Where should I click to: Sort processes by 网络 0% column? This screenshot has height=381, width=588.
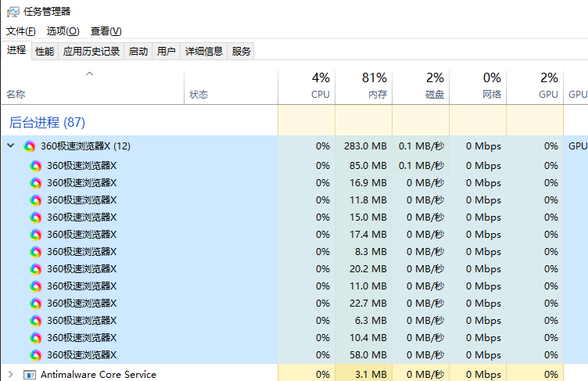pos(478,87)
